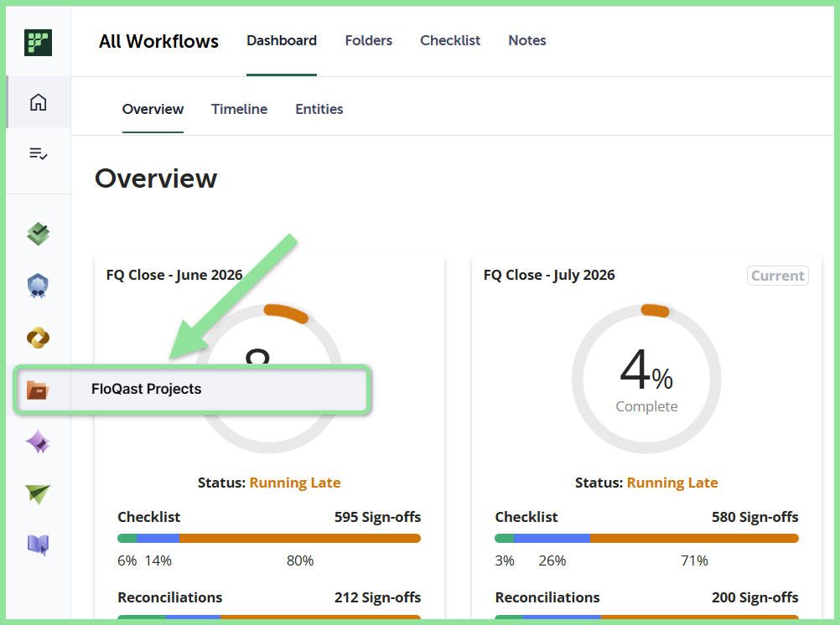Screen dimensions: 840x625
Task: Open the FloQast Projects folder icon
Action: pyautogui.click(x=38, y=390)
